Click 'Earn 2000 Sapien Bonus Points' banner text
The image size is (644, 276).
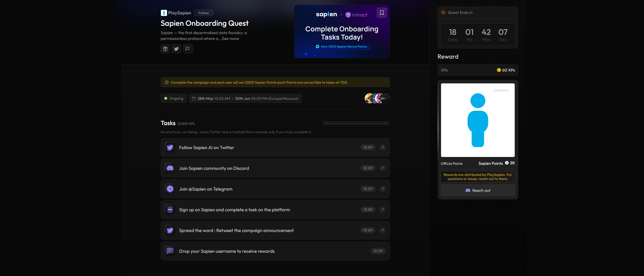point(344,47)
